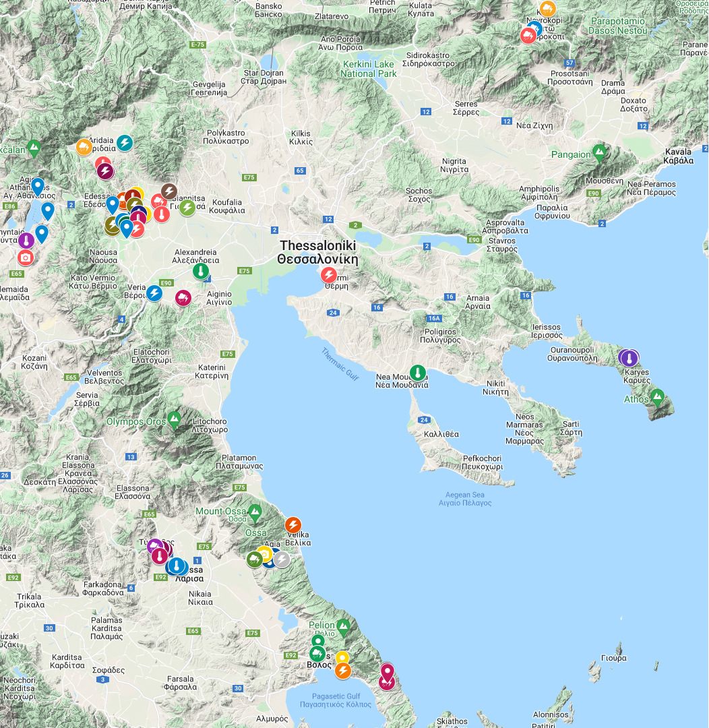
Task: Open green storm marker at Volos
Action: click(x=317, y=654)
